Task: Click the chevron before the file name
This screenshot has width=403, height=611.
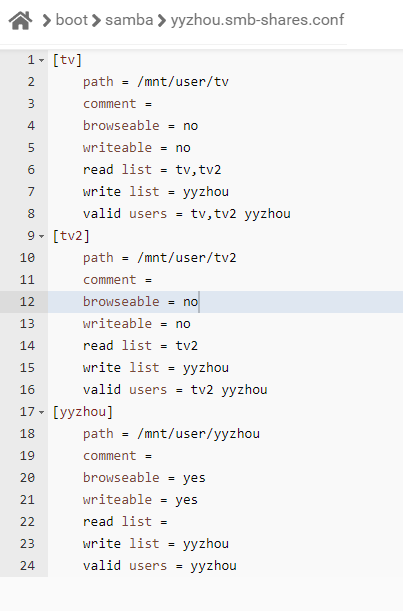Action: coord(162,21)
